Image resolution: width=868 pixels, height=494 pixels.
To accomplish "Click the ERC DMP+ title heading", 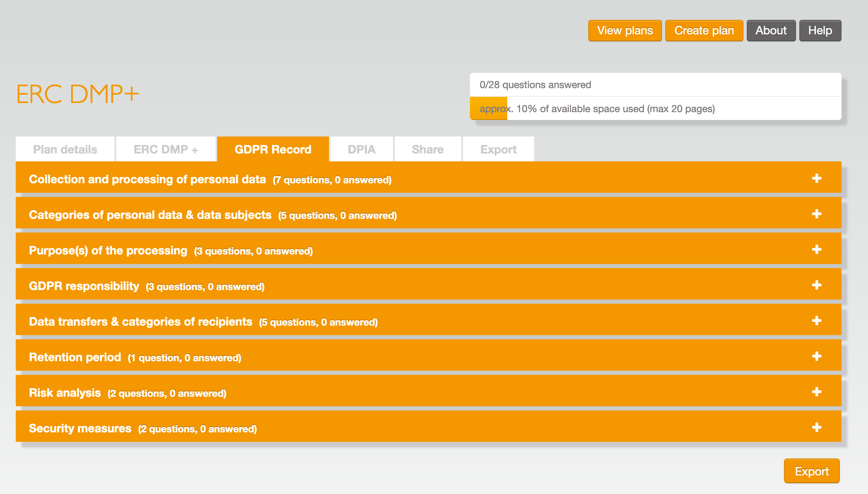I will [x=78, y=94].
